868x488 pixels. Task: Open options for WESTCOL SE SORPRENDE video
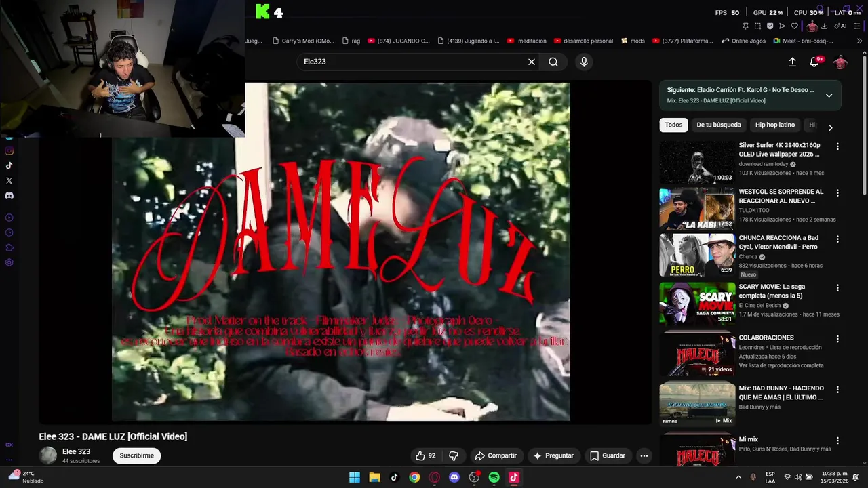click(x=837, y=193)
